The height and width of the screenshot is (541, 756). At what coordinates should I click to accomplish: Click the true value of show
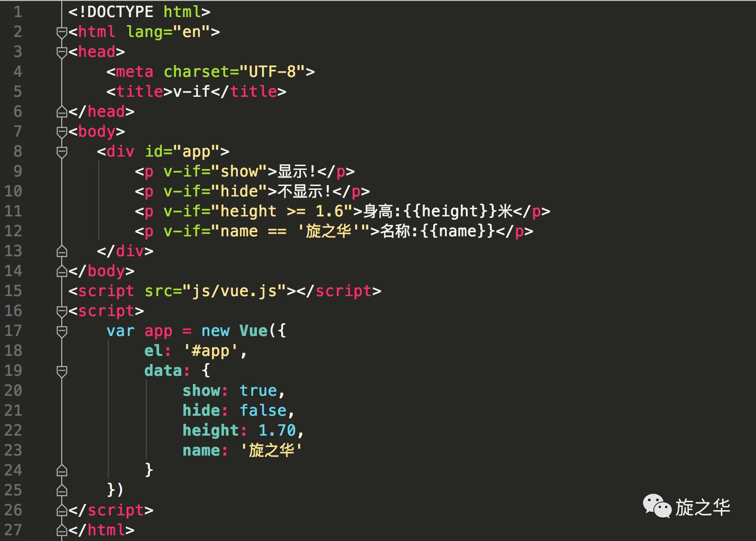pos(258,391)
